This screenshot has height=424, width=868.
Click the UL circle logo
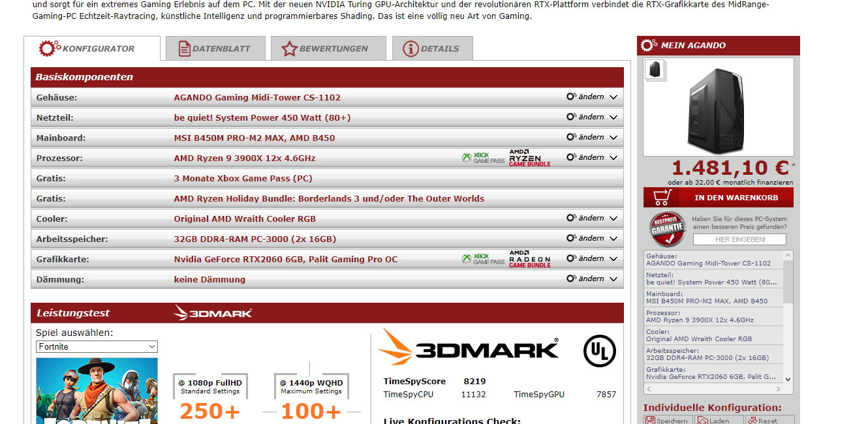(x=599, y=350)
